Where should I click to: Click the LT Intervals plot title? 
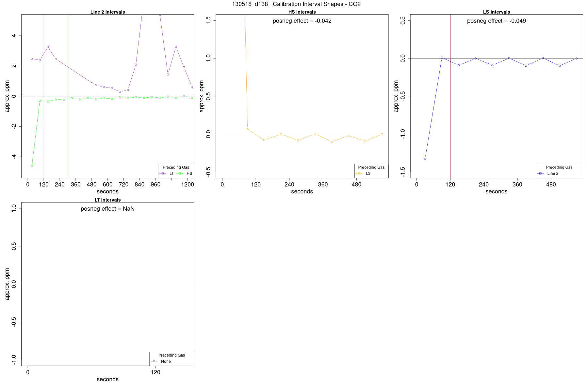(108, 200)
